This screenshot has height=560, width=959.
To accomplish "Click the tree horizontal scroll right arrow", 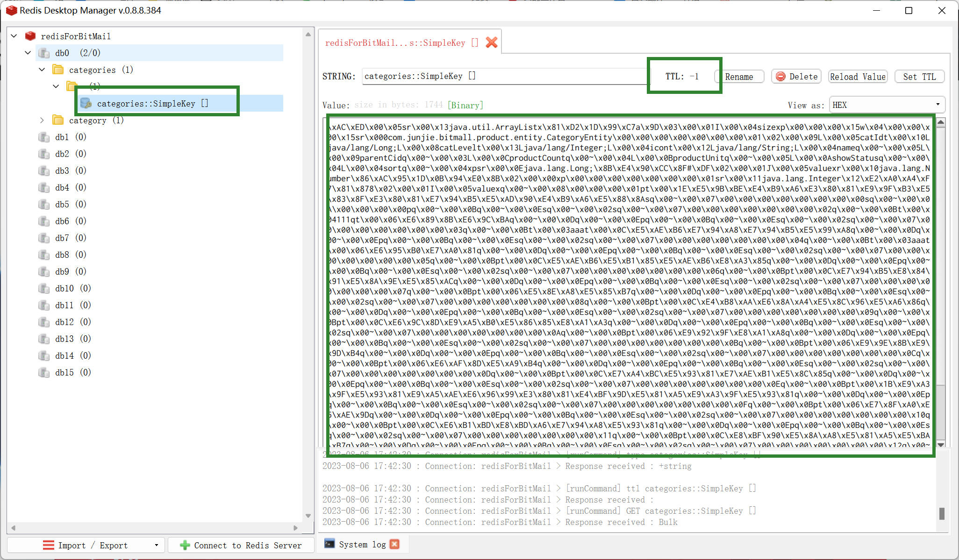I will (295, 528).
